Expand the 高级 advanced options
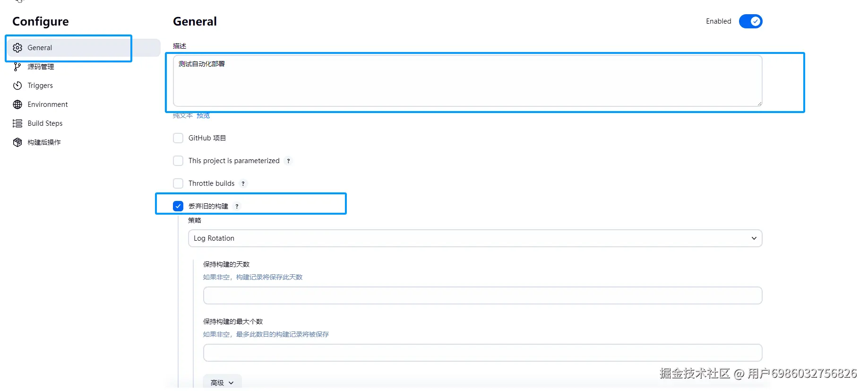The height and width of the screenshot is (391, 868). click(222, 382)
